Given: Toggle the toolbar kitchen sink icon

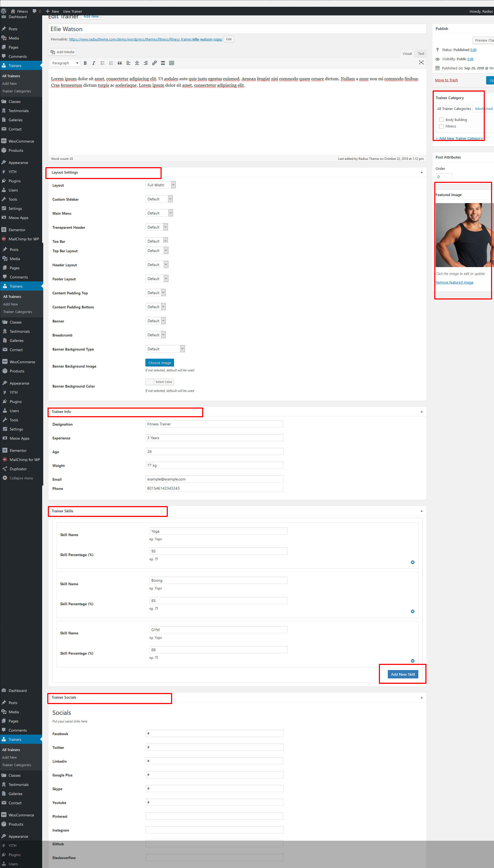Looking at the screenshot, I should tap(172, 63).
